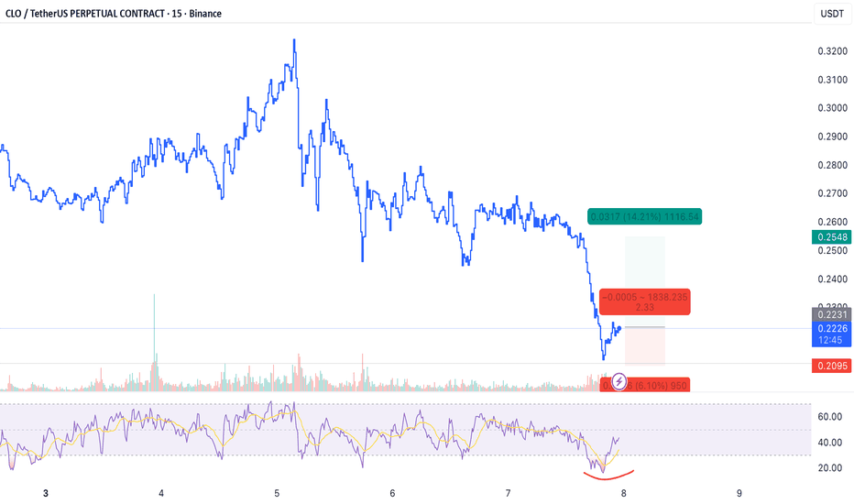The image size is (854, 504).
Task: Click the RSI 40.00 scale label
Action: pos(829,443)
